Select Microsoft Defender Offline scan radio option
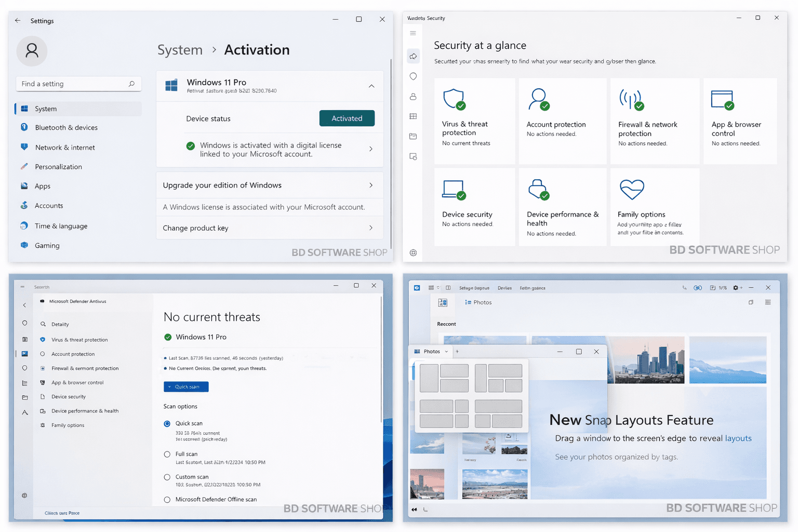 click(167, 500)
